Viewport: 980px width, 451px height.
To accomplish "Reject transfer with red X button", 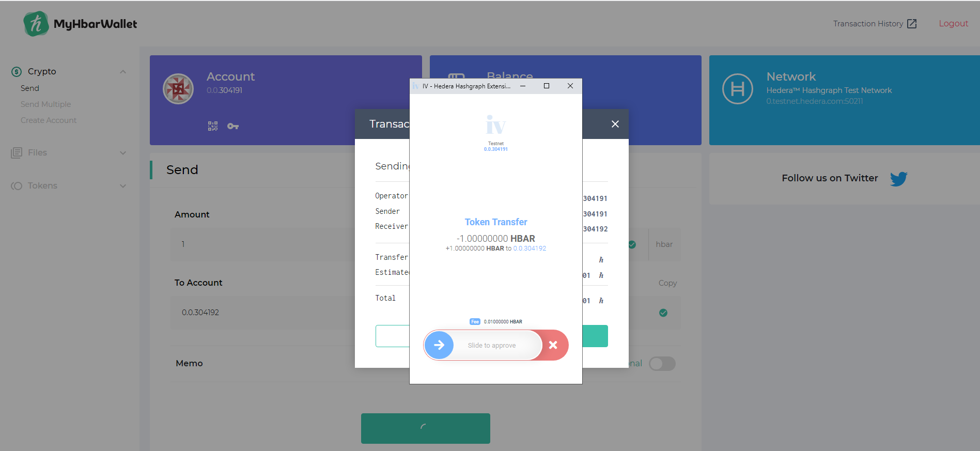I will (x=553, y=345).
